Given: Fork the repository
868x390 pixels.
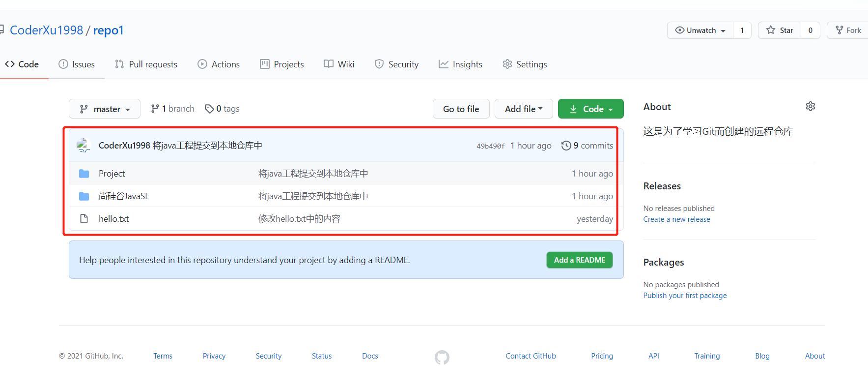Looking at the screenshot, I should (x=848, y=30).
